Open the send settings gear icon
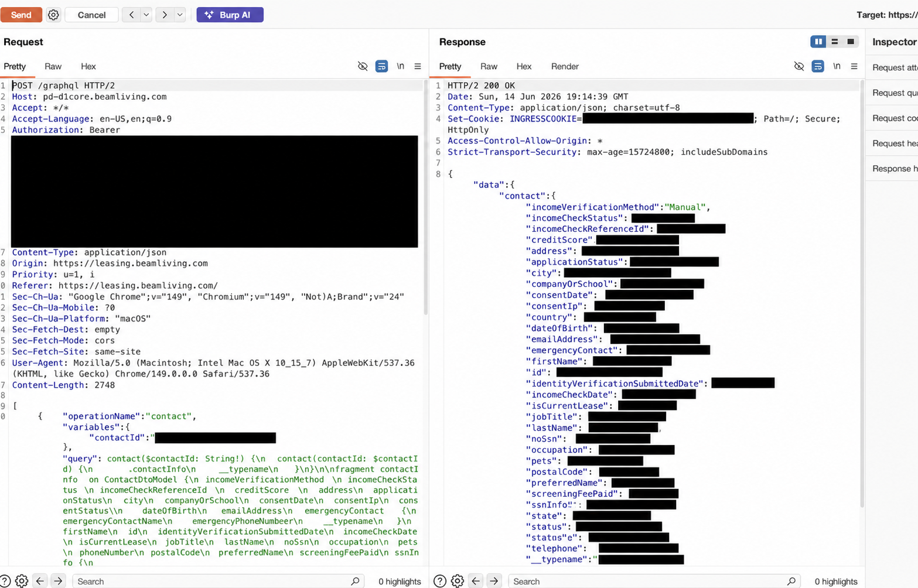 53,15
